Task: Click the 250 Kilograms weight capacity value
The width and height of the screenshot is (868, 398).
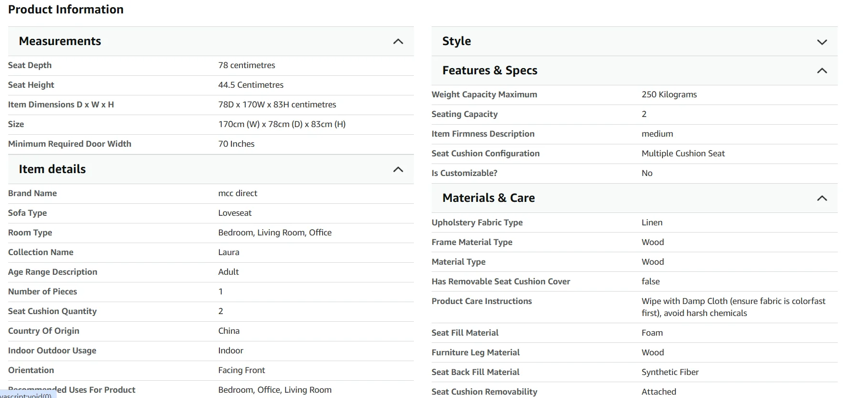Action: click(669, 94)
